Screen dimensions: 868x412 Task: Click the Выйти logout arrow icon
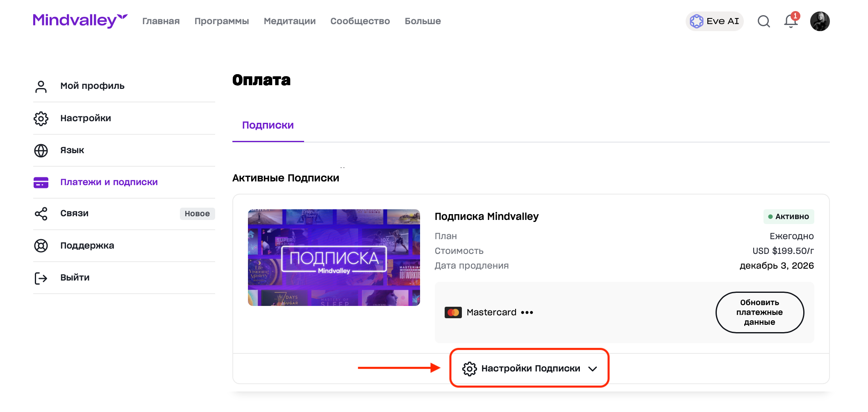pyautogui.click(x=41, y=277)
